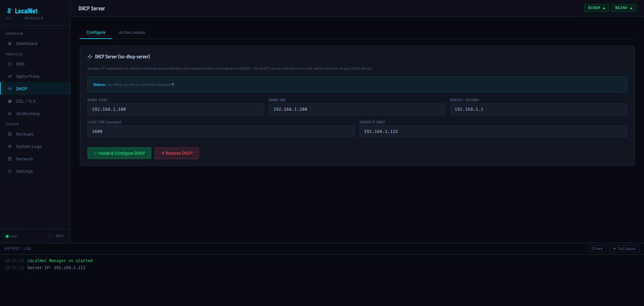Open the System Logs page
644x306 pixels.
click(35, 147)
